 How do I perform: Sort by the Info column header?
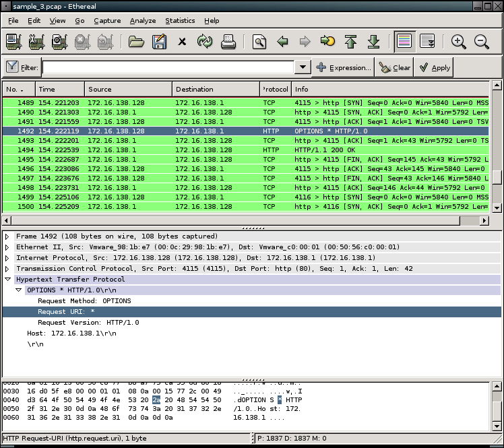tap(390, 89)
